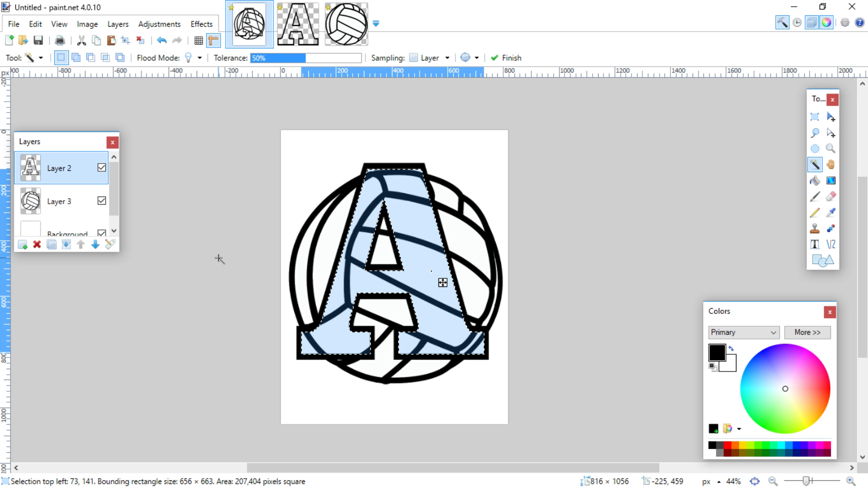The image size is (868, 488).
Task: Select the Eraser tool
Action: click(x=831, y=197)
